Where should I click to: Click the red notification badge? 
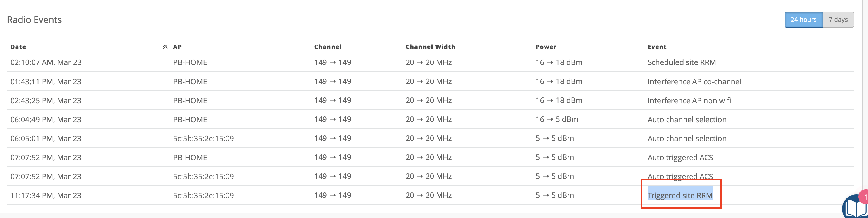[x=864, y=197]
